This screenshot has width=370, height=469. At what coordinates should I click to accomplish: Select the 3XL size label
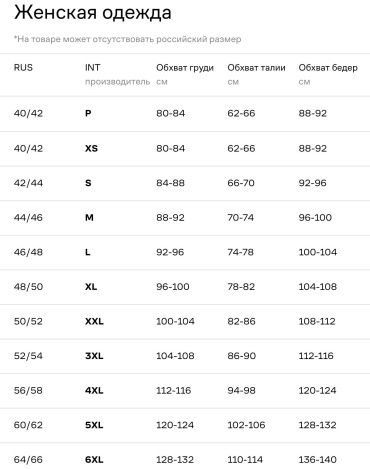tap(94, 356)
